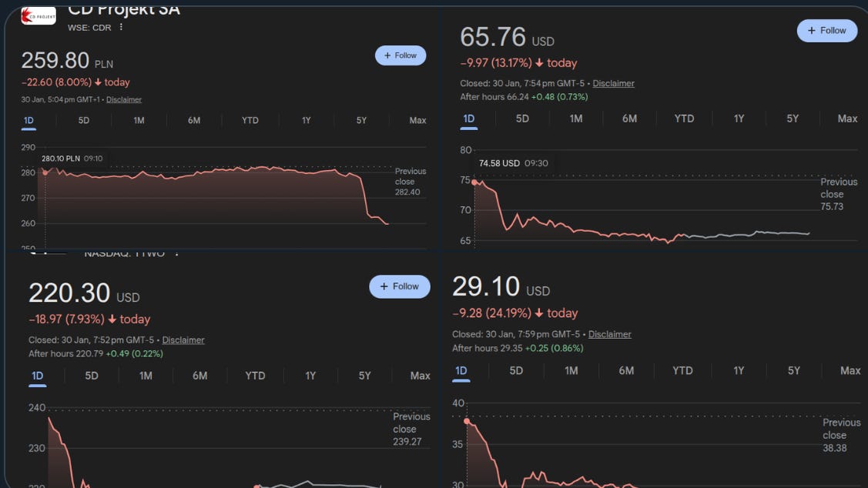The image size is (868, 488).
Task: Select Max tab in CD Projekt chart
Action: pyautogui.click(x=417, y=121)
